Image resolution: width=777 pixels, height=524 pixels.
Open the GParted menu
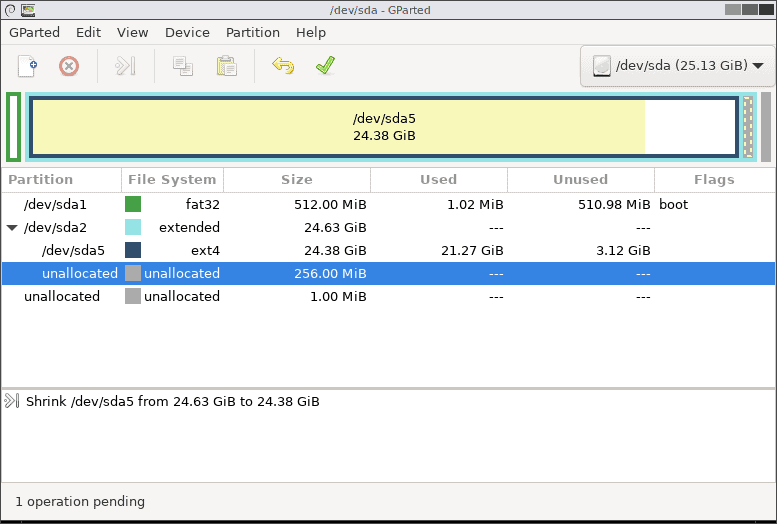[x=36, y=32]
